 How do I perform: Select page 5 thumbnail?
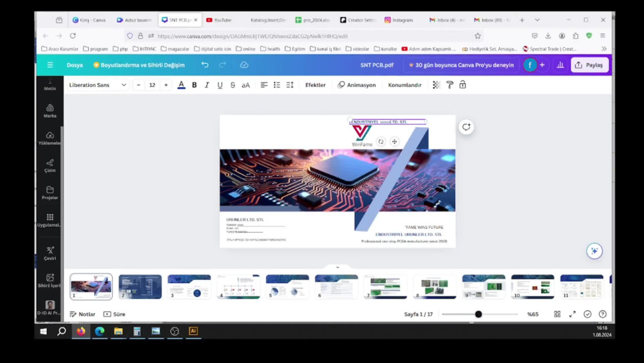(x=287, y=286)
